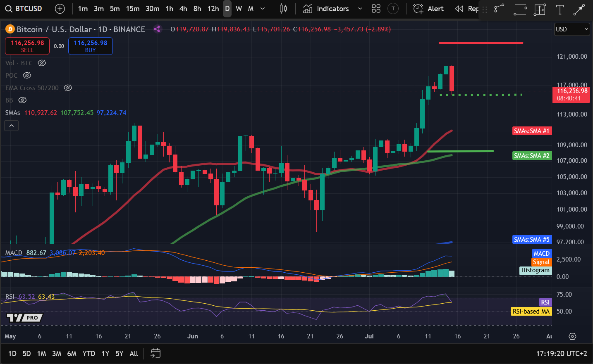Click the RSI-based MA scale label
This screenshot has height=364, width=593.
531,312
